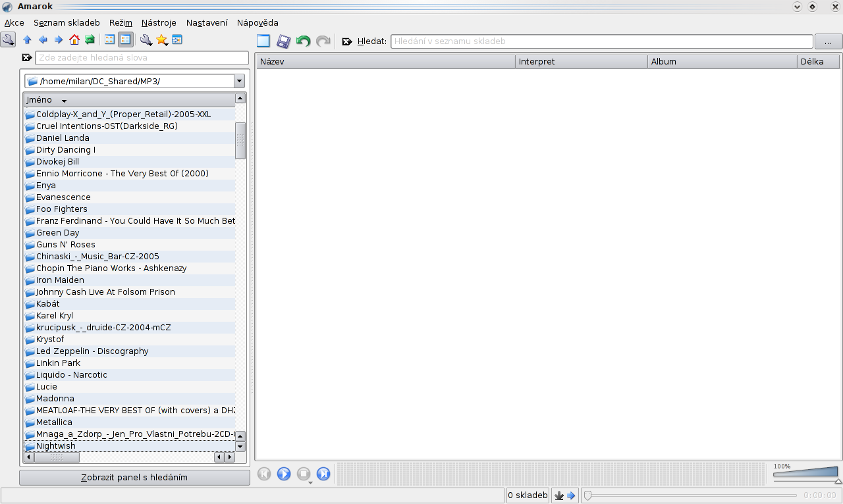
Task: Open the Akce menu
Action: (14, 22)
